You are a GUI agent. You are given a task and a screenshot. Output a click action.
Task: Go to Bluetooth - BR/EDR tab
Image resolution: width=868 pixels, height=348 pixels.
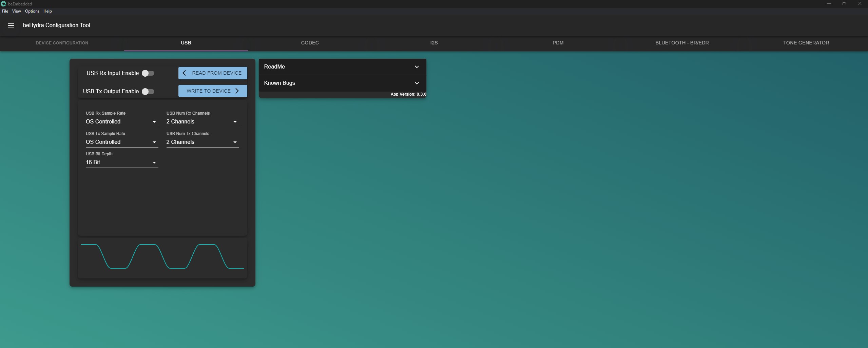click(x=682, y=43)
